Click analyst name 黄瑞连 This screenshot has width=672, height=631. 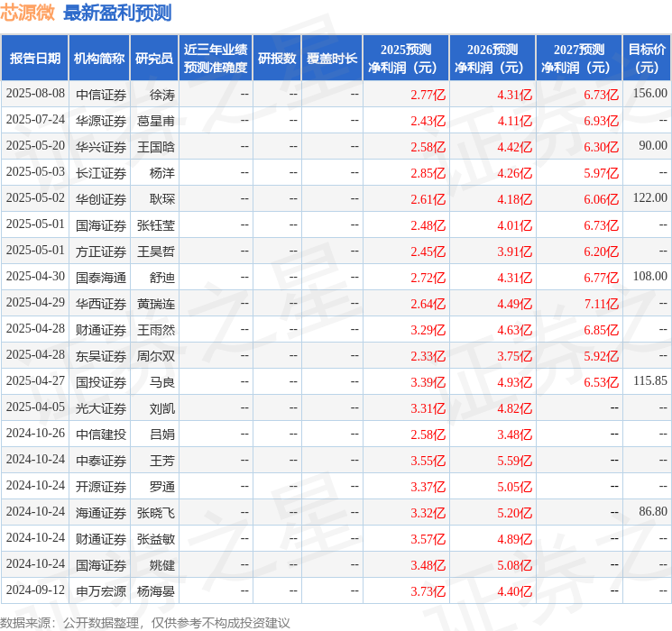pyautogui.click(x=155, y=304)
